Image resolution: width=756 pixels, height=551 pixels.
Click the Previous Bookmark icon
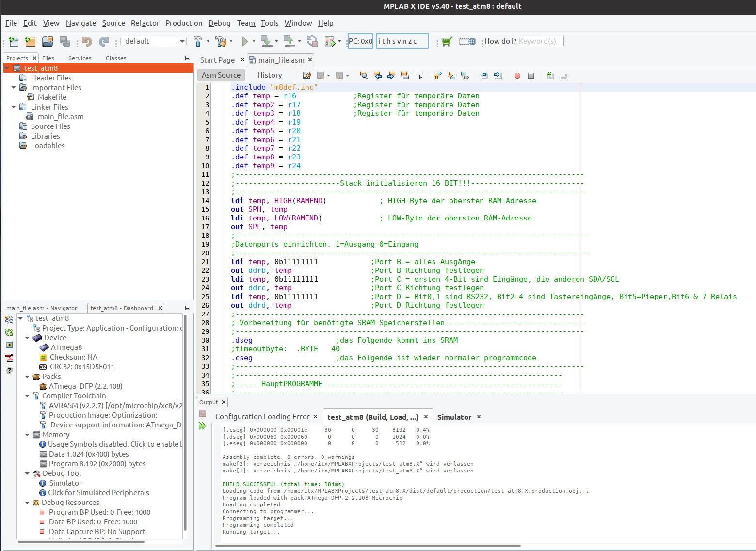pos(438,76)
